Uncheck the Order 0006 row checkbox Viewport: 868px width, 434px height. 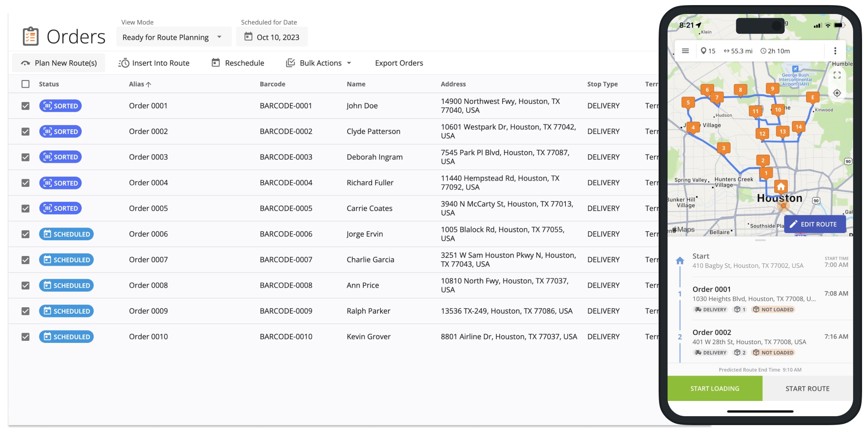[x=25, y=234]
